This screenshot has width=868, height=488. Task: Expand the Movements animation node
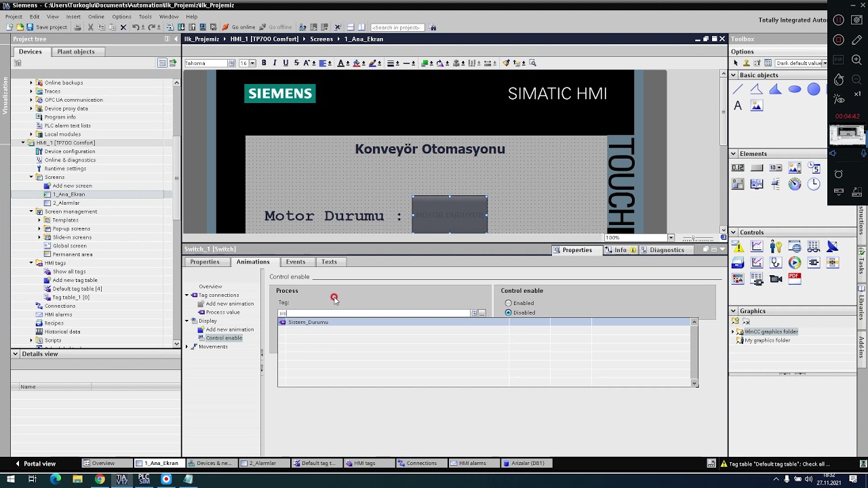[187, 346]
